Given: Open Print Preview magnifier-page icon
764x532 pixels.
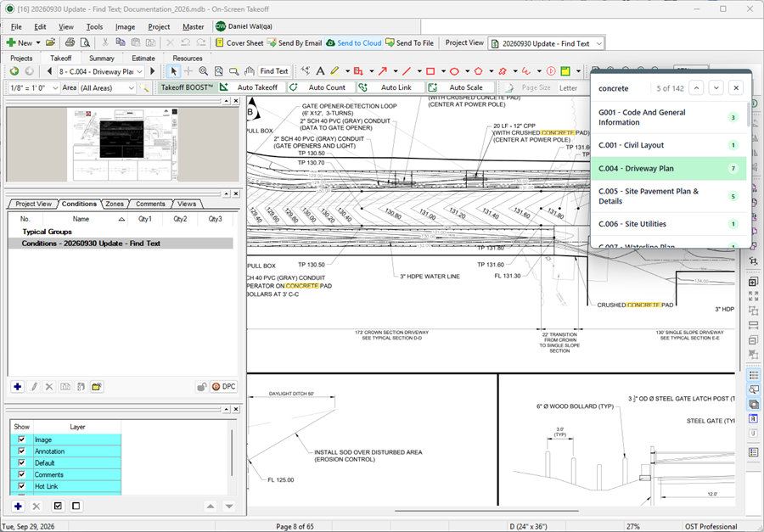Looking at the screenshot, I should 85,43.
